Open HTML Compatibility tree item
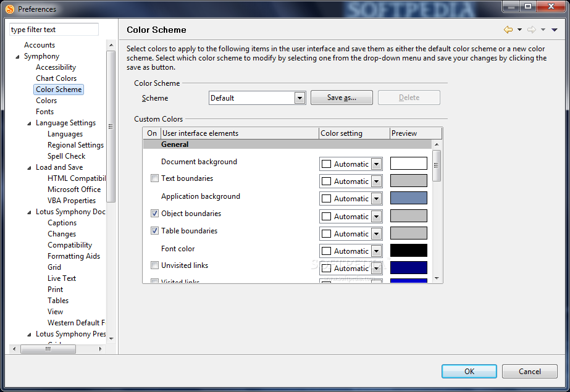Viewport: 570px width, 392px height. (x=77, y=178)
